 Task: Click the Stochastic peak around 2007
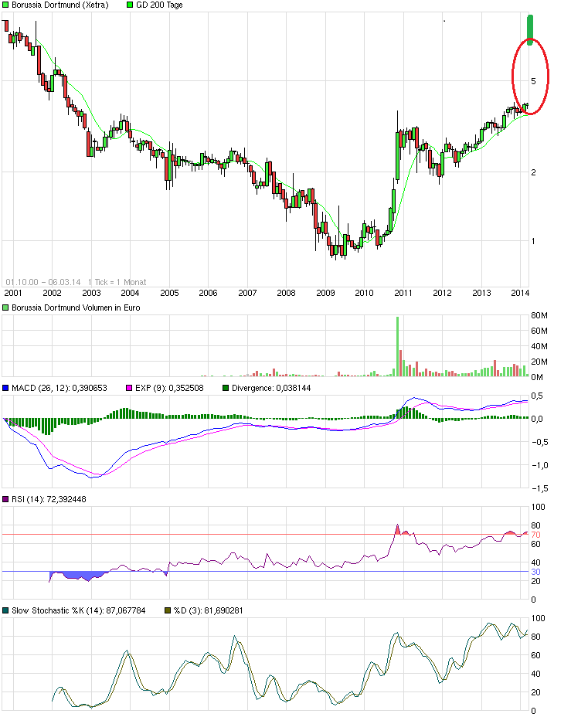235,637
